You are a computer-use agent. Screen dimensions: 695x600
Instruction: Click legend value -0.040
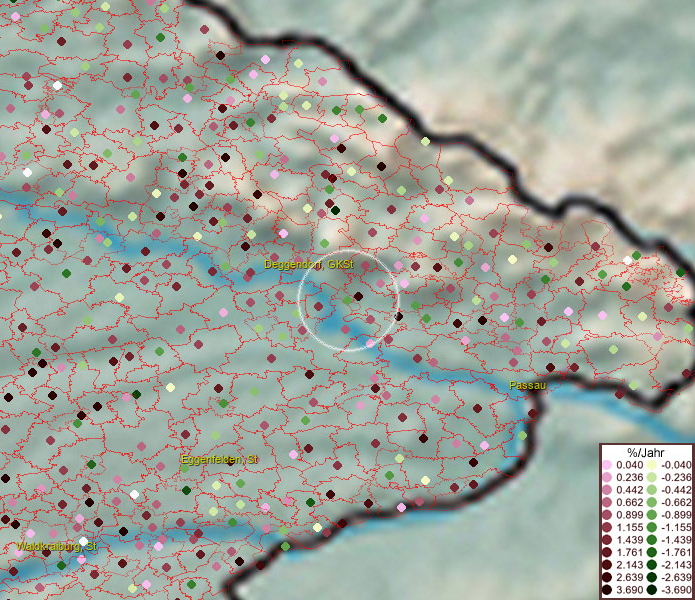click(676, 465)
